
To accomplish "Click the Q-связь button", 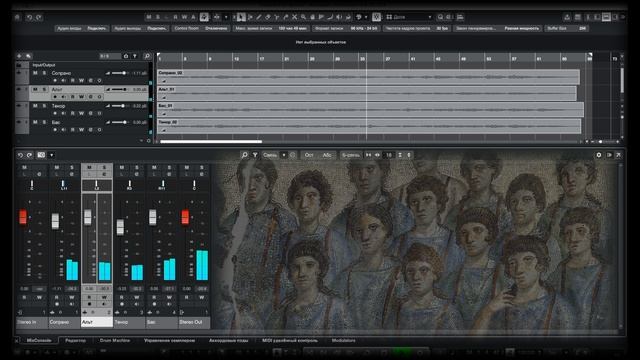I will coord(351,155).
